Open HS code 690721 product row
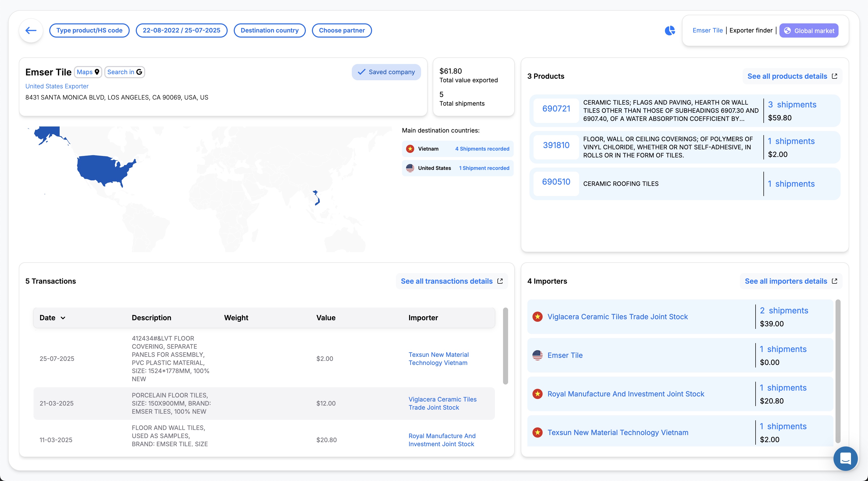Viewport: 868px width, 481px height. (x=556, y=109)
